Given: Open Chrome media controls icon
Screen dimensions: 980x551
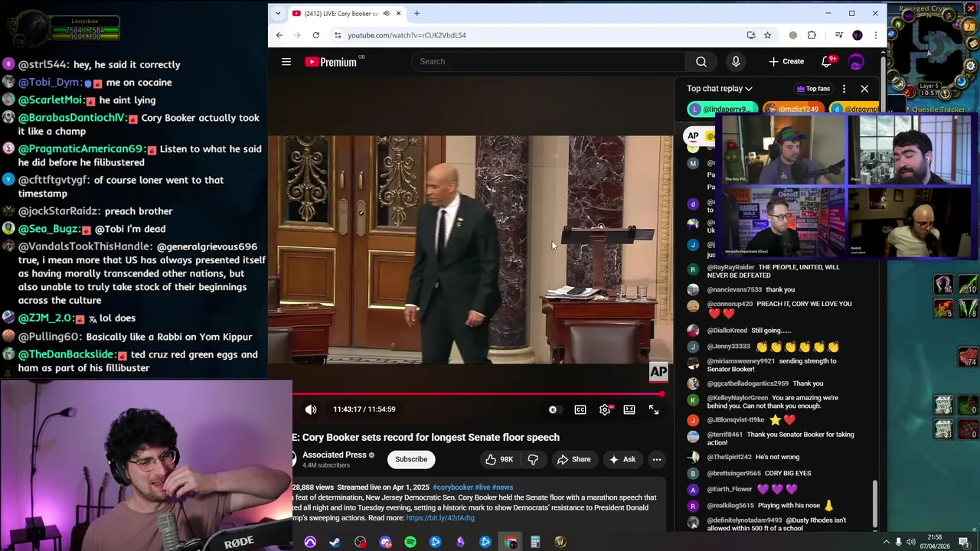Looking at the screenshot, I should click(x=839, y=35).
